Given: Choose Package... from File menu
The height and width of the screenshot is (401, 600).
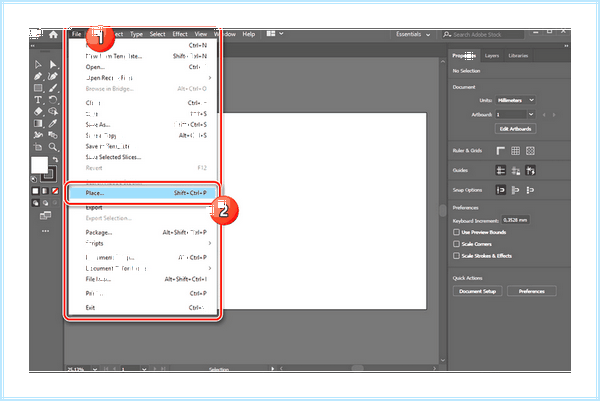Looking at the screenshot, I should [143, 232].
